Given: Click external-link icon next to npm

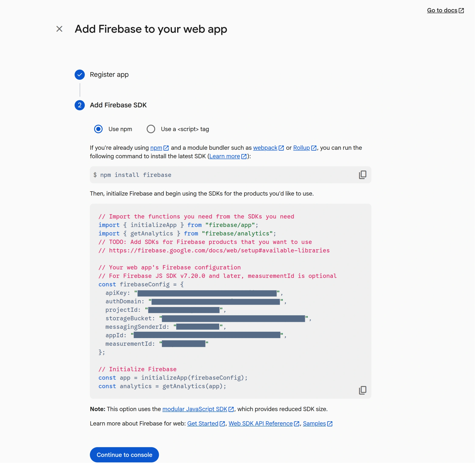Looking at the screenshot, I should [167, 148].
